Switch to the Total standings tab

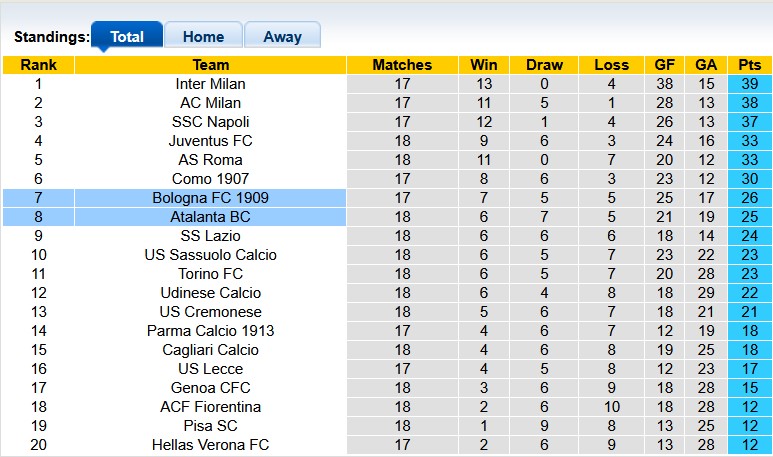click(126, 36)
